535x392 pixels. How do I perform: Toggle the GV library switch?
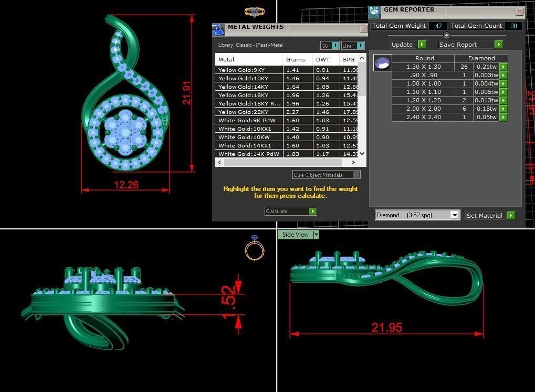click(x=335, y=45)
